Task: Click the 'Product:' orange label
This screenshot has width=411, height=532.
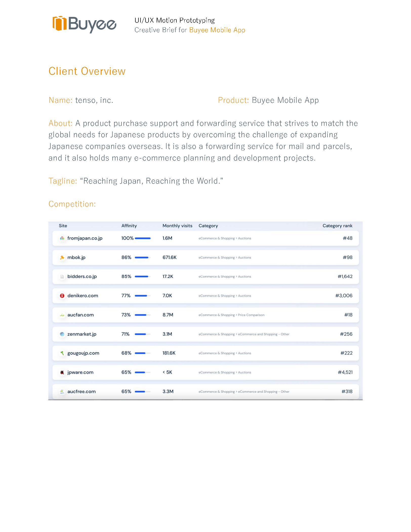Action: click(233, 101)
